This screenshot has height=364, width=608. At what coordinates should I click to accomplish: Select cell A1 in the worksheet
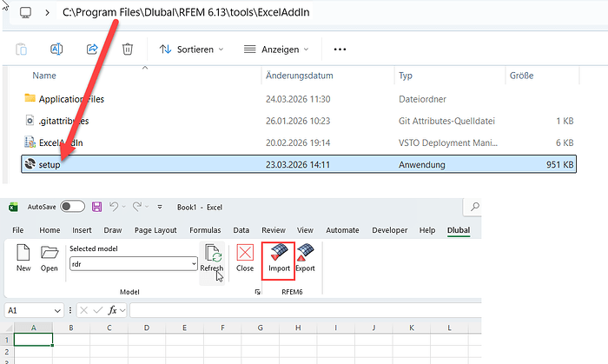tap(33, 340)
